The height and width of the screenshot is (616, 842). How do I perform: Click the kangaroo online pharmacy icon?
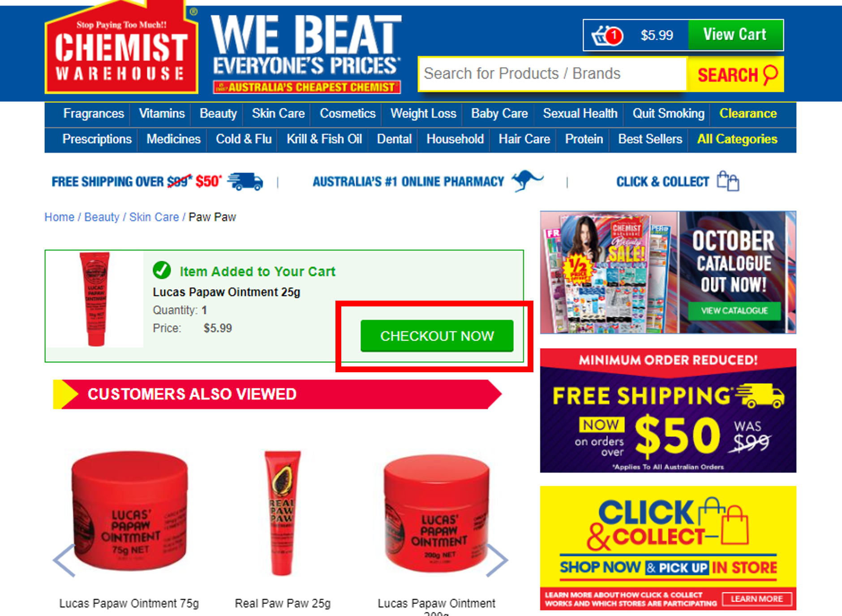click(527, 181)
